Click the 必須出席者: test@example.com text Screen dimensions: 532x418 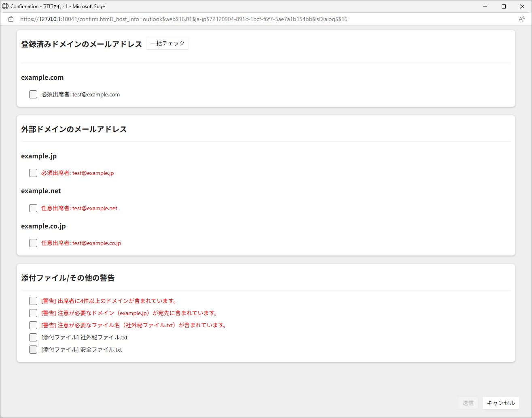(81, 94)
